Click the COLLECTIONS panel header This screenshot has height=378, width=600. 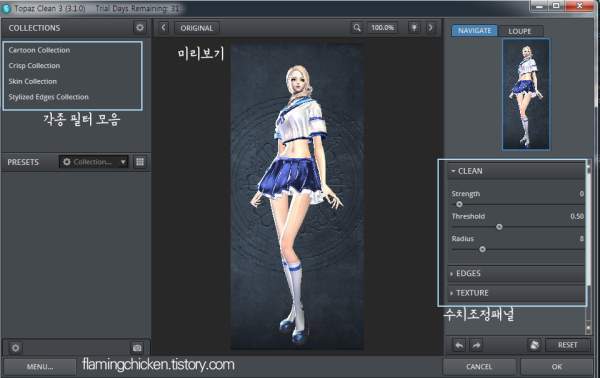[34, 28]
